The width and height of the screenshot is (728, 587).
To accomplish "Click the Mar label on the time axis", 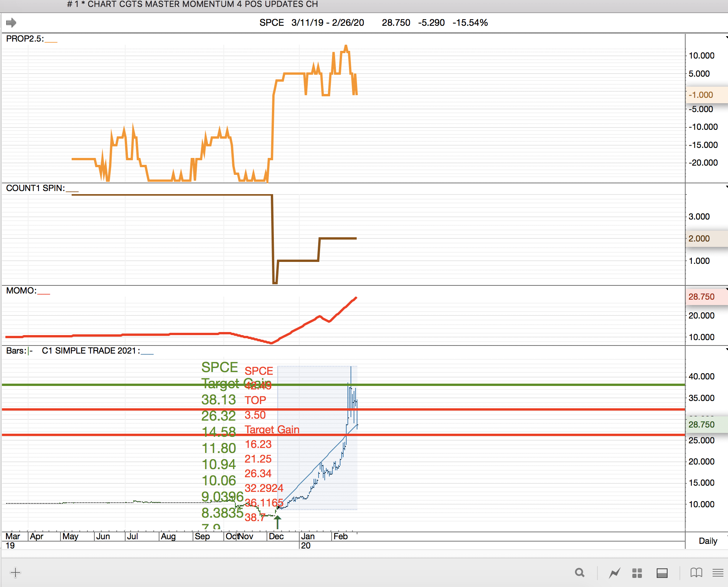I will click(13, 536).
